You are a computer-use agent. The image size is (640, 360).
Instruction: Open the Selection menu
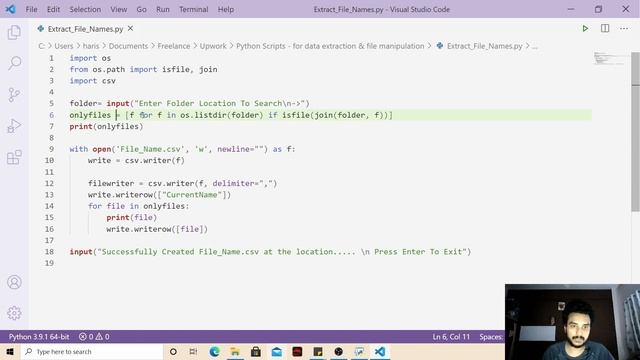tap(85, 9)
